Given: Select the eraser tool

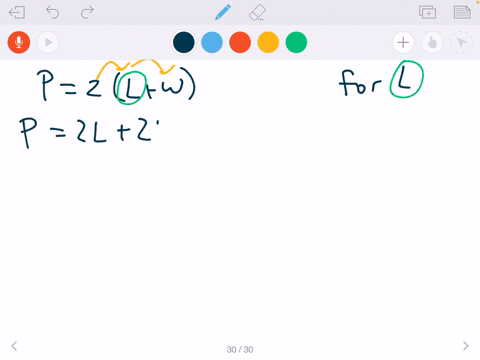Looking at the screenshot, I should 257,13.
